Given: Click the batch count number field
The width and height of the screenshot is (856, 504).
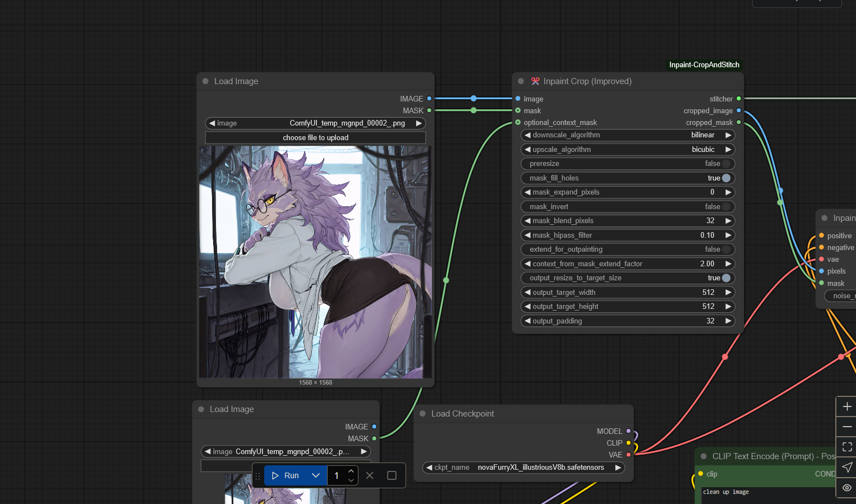Looking at the screenshot, I should click(x=337, y=475).
